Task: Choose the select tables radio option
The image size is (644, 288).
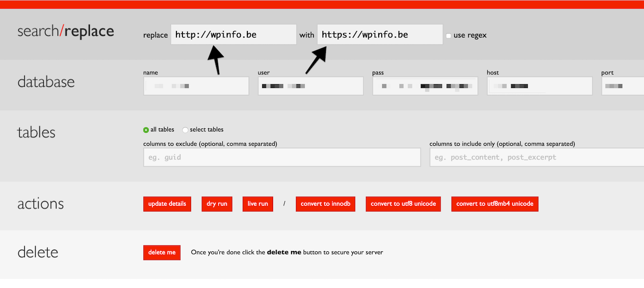Action: point(185,130)
